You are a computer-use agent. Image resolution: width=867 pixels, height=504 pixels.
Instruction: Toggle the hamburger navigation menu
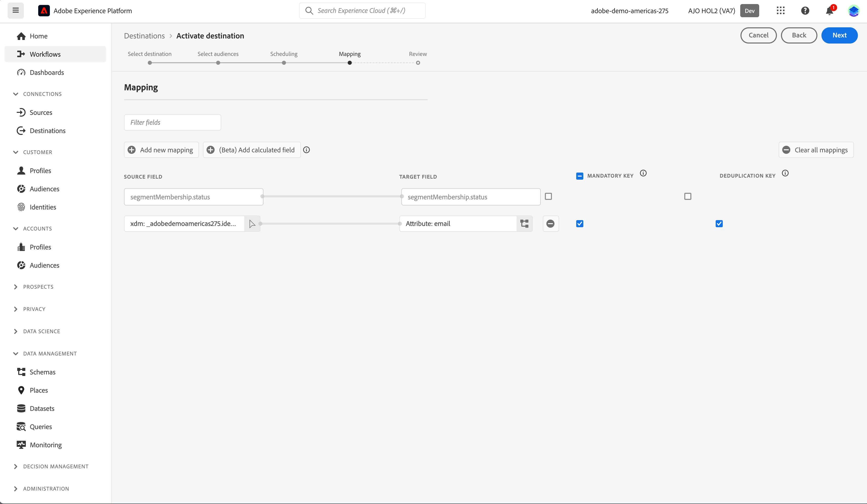click(x=15, y=10)
